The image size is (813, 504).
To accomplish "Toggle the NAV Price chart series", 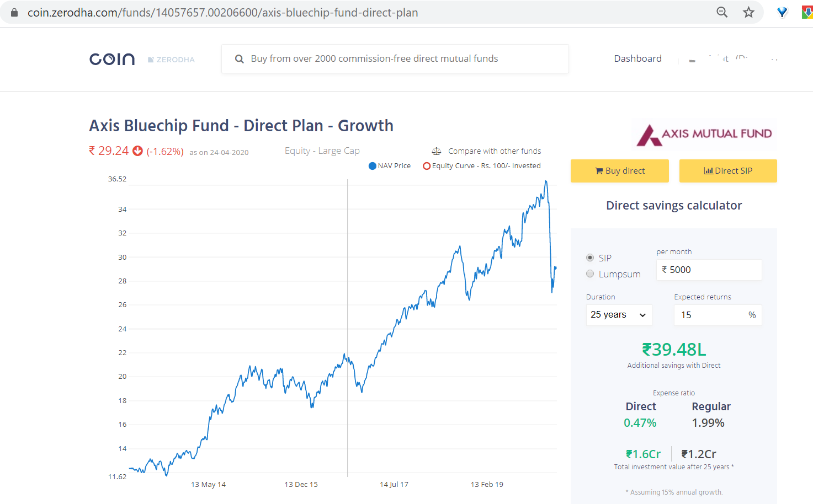I will pyautogui.click(x=390, y=166).
